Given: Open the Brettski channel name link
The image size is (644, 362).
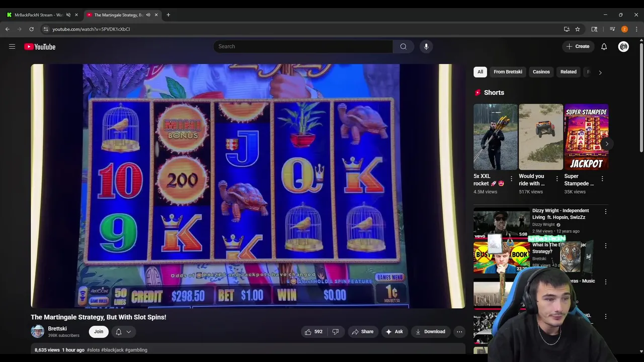Looking at the screenshot, I should (57, 329).
